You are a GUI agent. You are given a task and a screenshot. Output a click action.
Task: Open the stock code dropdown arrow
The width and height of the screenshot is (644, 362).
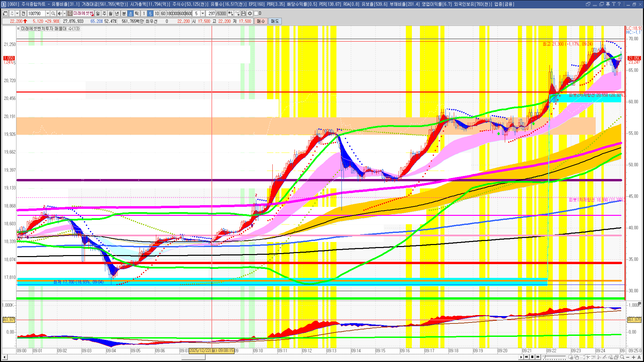tap(48, 13)
